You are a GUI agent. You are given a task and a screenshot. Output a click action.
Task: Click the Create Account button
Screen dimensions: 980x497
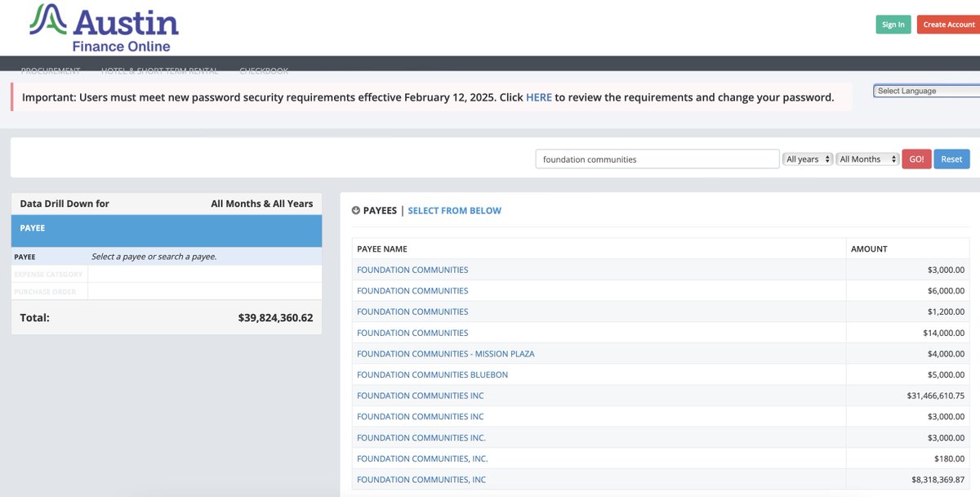948,25
